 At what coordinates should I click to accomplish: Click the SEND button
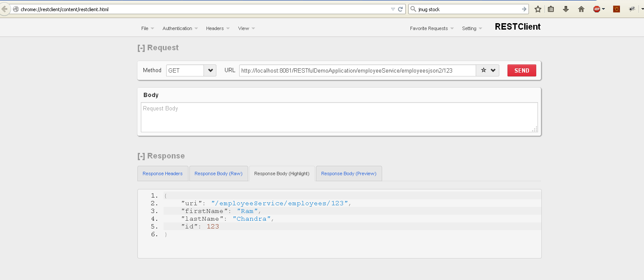[522, 70]
